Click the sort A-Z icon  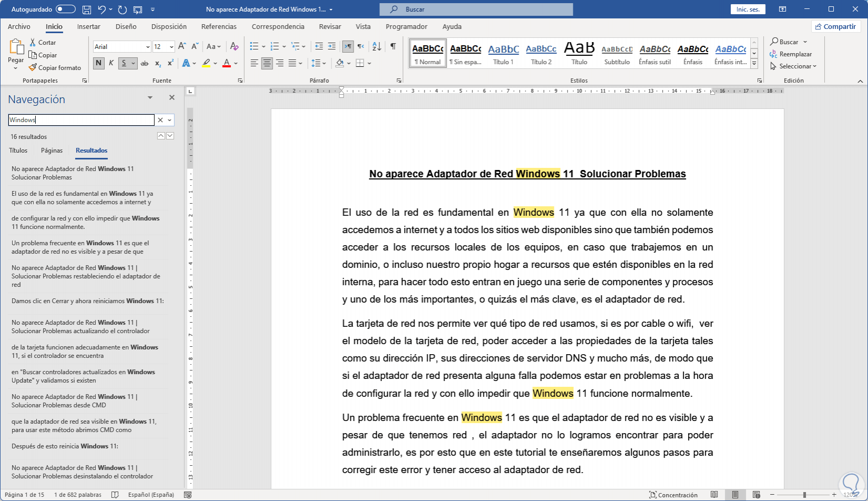(377, 46)
